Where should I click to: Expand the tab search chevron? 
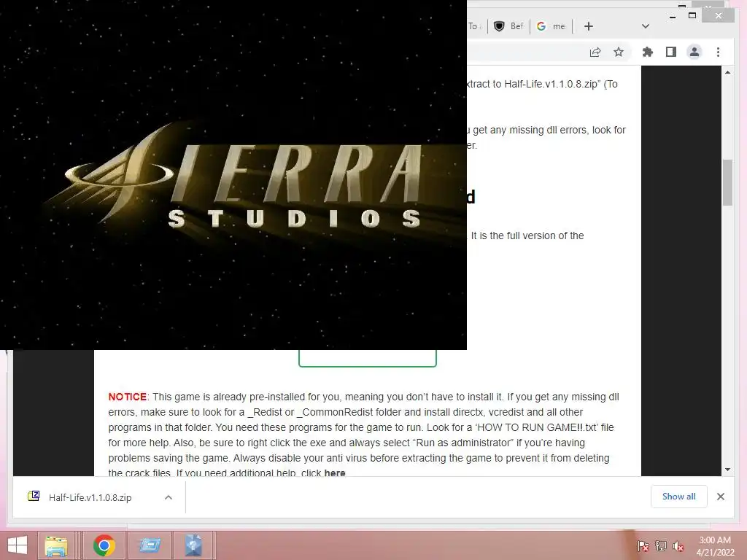tap(645, 26)
